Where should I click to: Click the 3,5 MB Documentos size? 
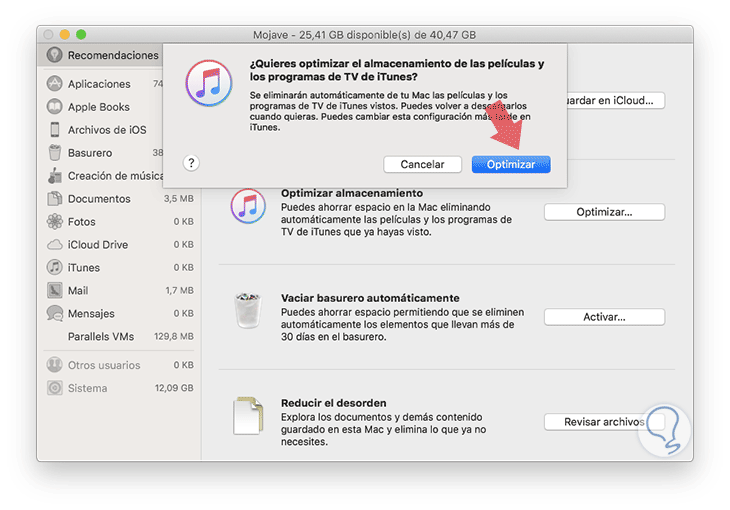pyautogui.click(x=178, y=198)
